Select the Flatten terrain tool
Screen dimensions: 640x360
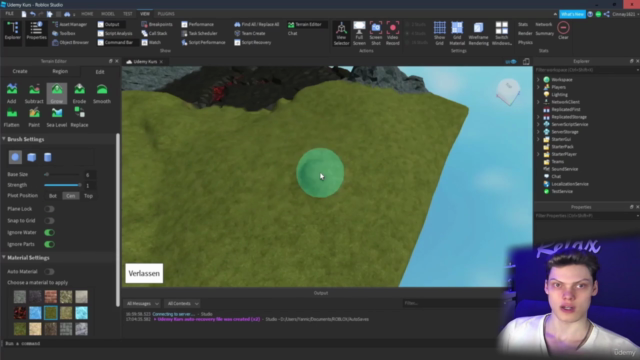click(x=11, y=117)
